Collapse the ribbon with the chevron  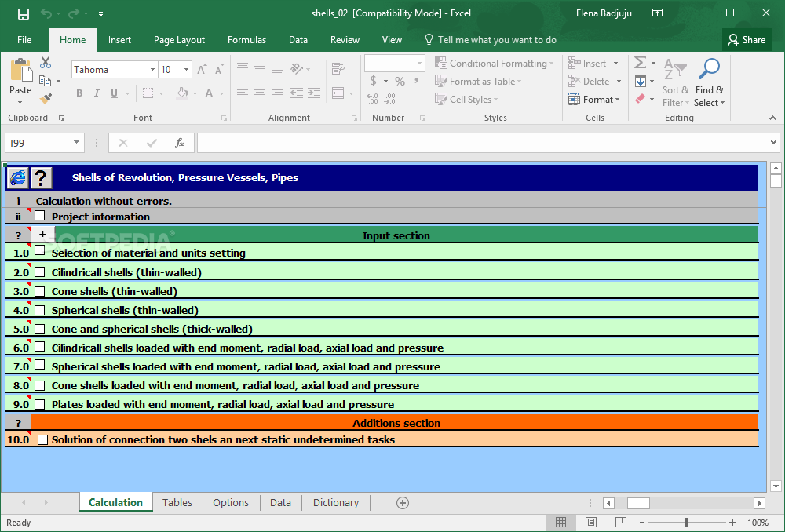(x=772, y=118)
